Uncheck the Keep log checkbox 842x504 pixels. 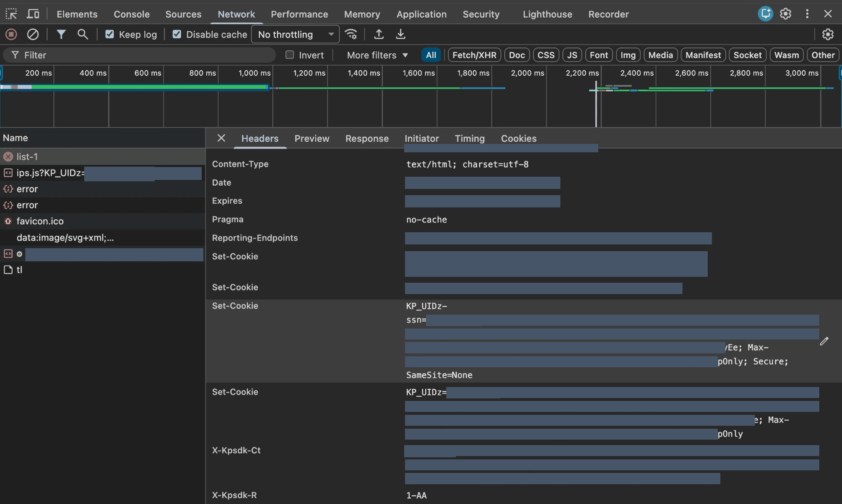110,34
